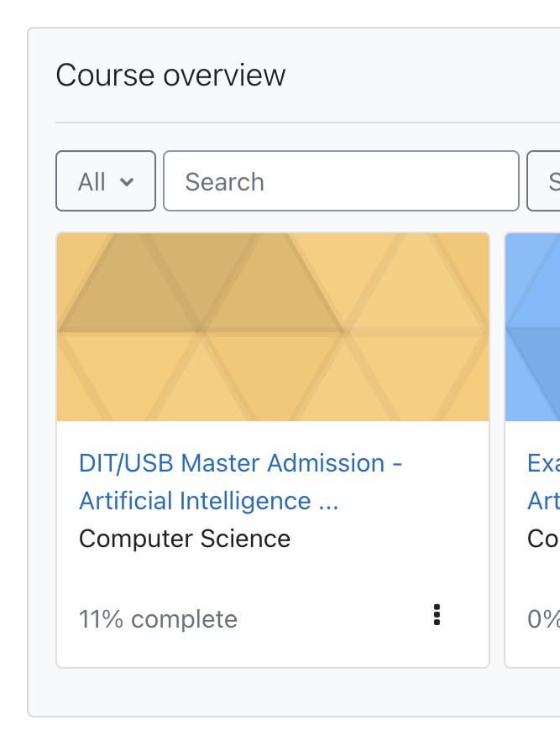This screenshot has height=756, width=560.
Task: Click the 'Co' category label on second card
Action: pyautogui.click(x=543, y=539)
